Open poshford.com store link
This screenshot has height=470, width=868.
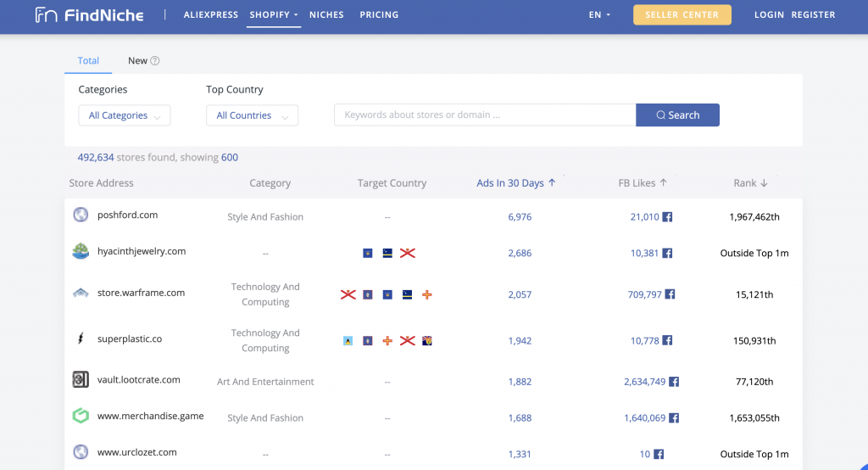pos(127,215)
